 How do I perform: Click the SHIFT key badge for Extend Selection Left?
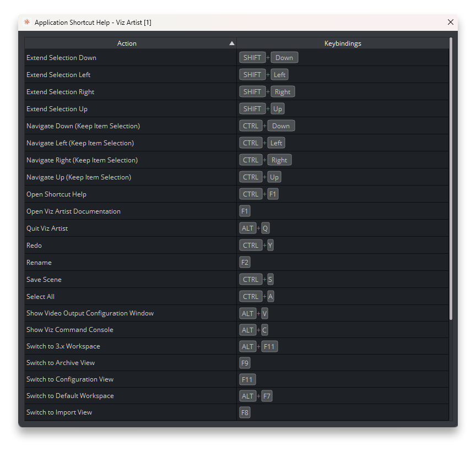(x=252, y=75)
